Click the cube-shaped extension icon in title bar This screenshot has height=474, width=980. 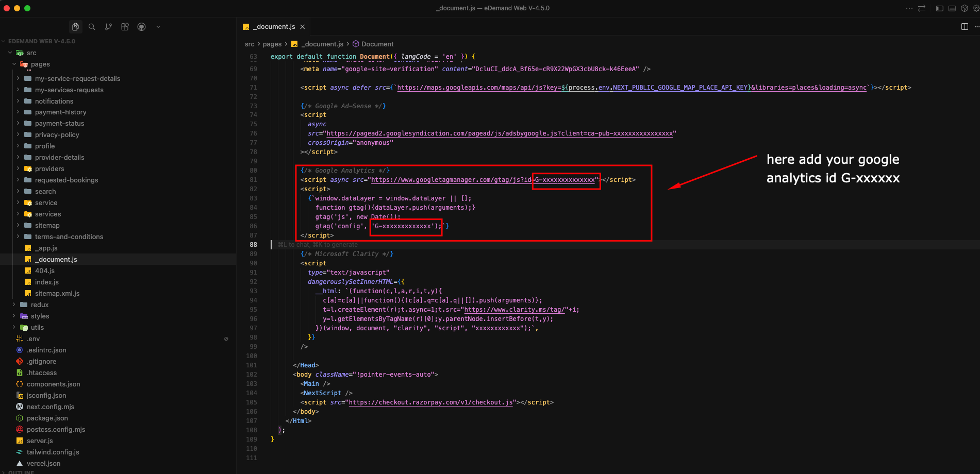[964, 8]
